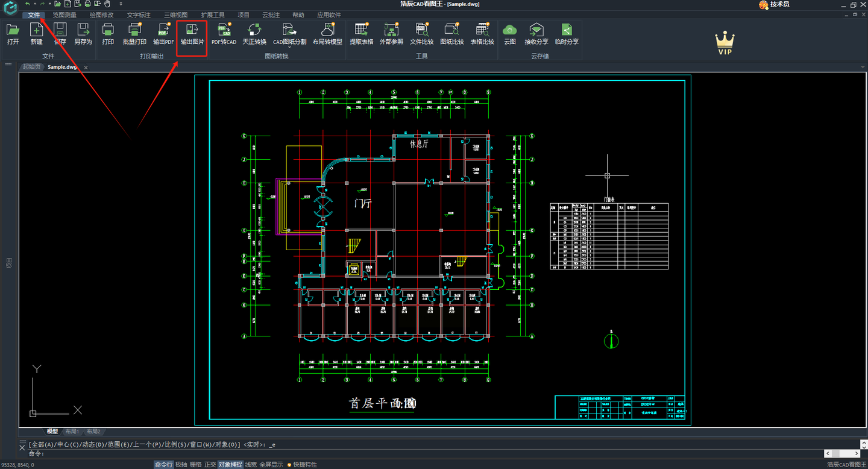The width and height of the screenshot is (868, 469).
Task: Click the 提取表格 extract table icon
Action: 362,34
